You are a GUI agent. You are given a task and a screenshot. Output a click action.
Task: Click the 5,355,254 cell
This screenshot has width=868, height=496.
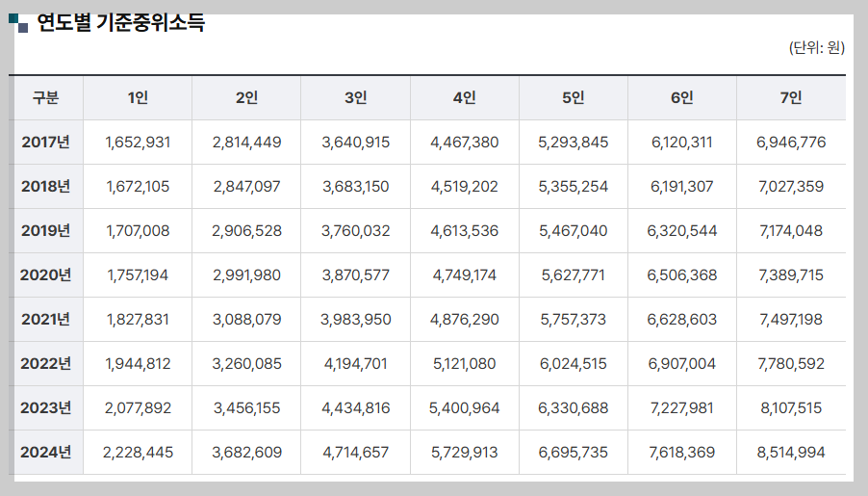(x=574, y=187)
